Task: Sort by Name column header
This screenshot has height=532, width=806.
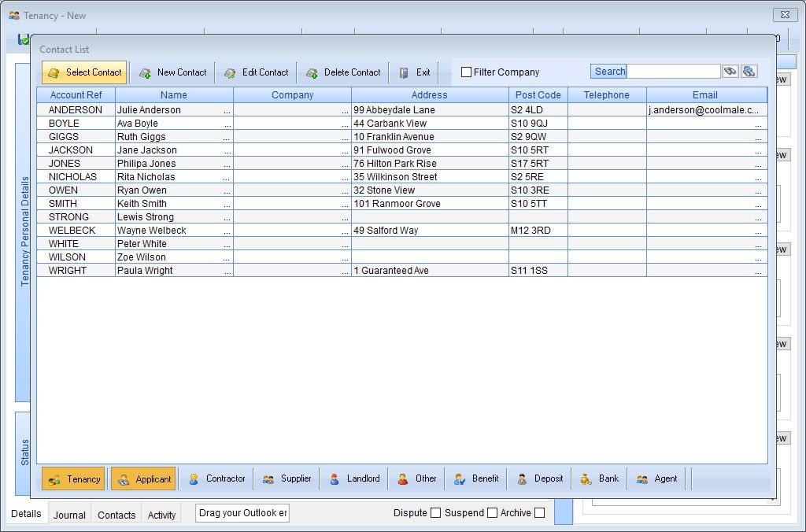Action: [174, 95]
